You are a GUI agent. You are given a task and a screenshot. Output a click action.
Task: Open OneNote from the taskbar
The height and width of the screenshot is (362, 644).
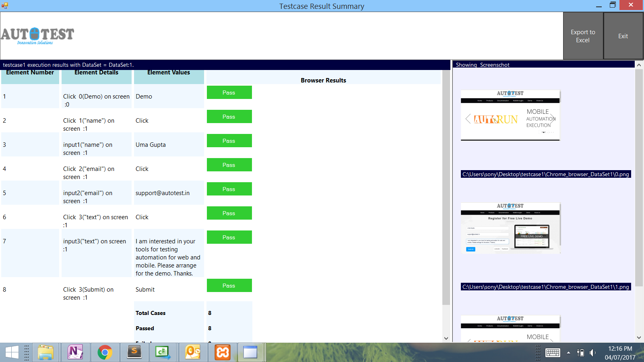(x=75, y=353)
